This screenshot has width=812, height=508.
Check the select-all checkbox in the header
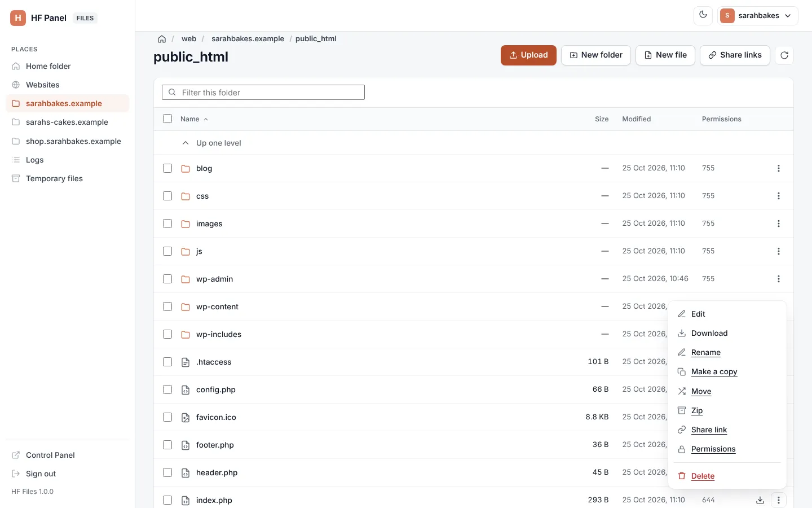coord(167,119)
